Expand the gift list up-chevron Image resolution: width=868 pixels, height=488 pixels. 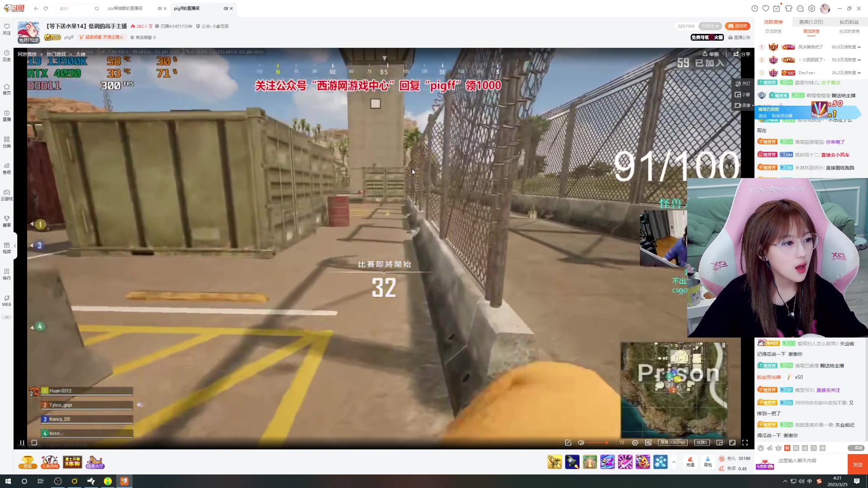674,462
